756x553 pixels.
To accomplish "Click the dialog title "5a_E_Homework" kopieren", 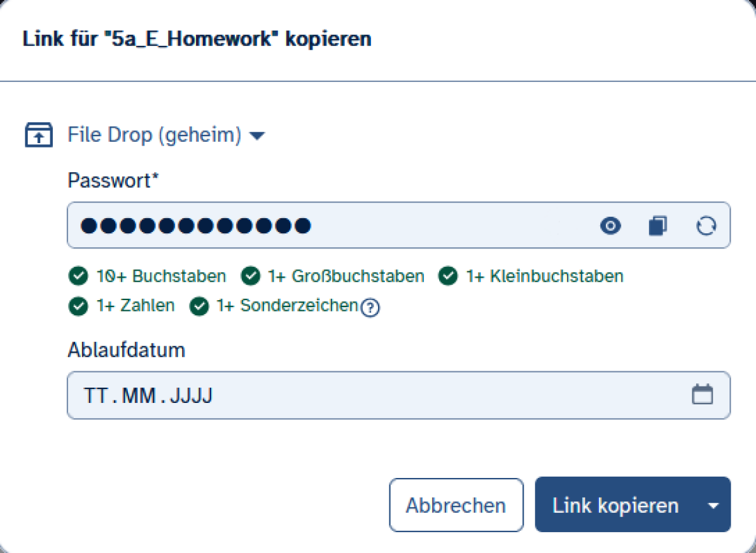I will (197, 39).
